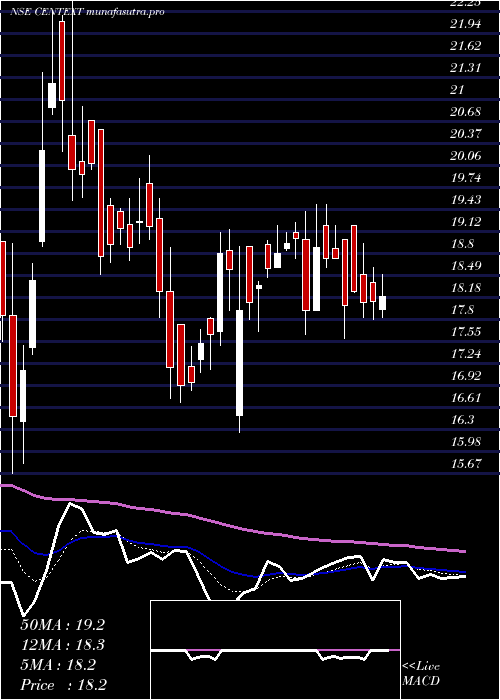
Task: Click the <<Live MACD label
Action: 421,674
